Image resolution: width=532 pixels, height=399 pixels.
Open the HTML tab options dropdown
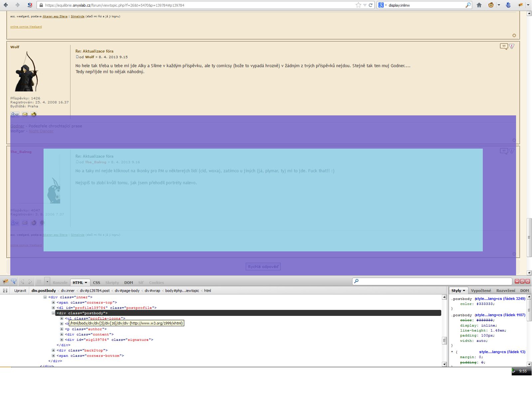[86, 283]
